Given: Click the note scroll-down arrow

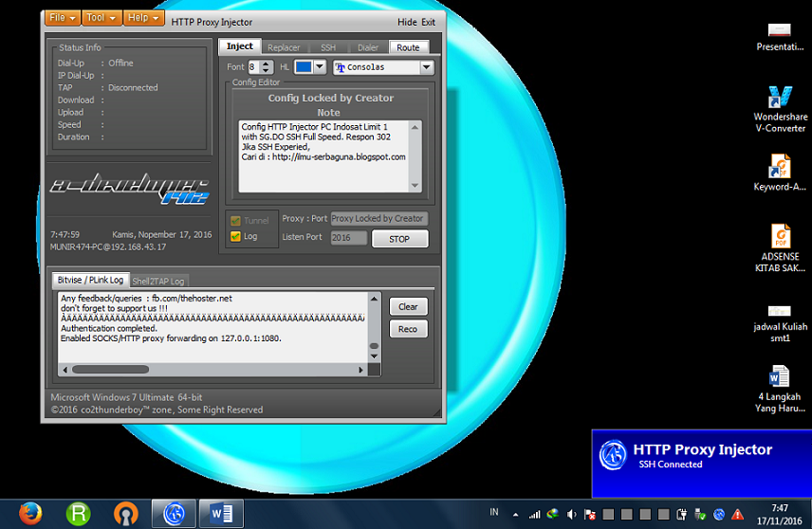Looking at the screenshot, I should 415,185.
